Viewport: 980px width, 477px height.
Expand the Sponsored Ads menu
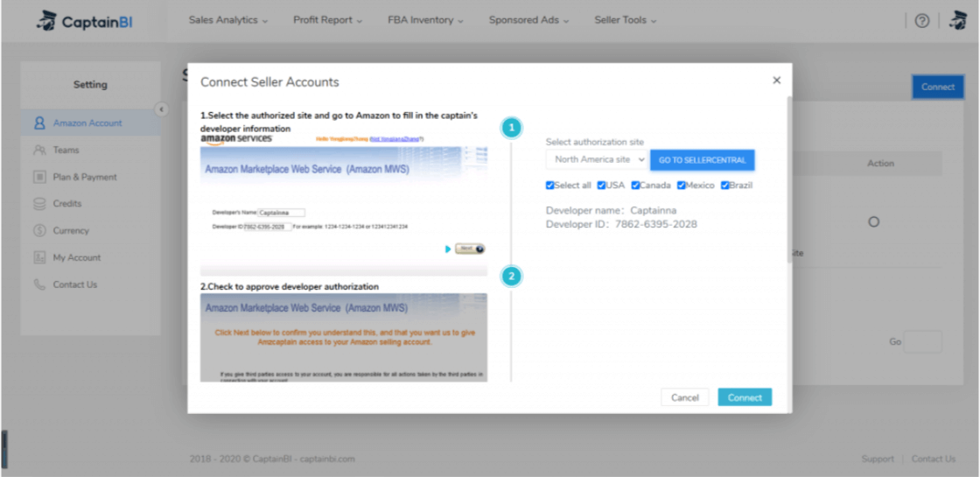click(528, 20)
